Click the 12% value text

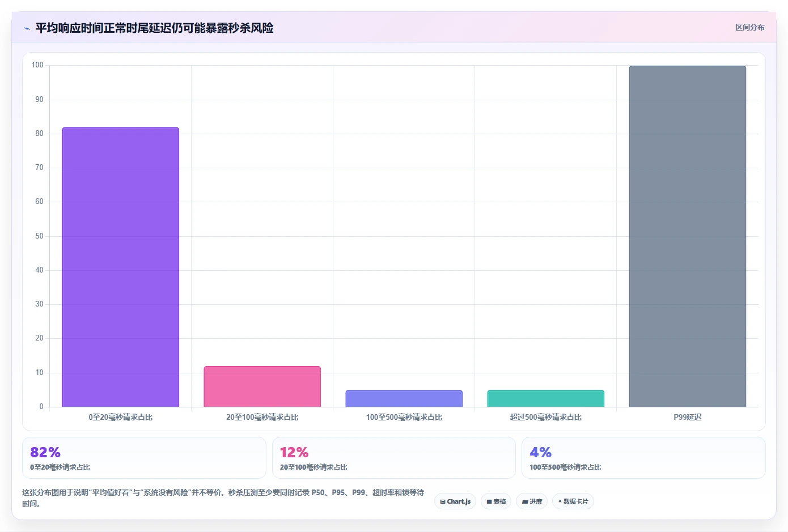click(294, 452)
